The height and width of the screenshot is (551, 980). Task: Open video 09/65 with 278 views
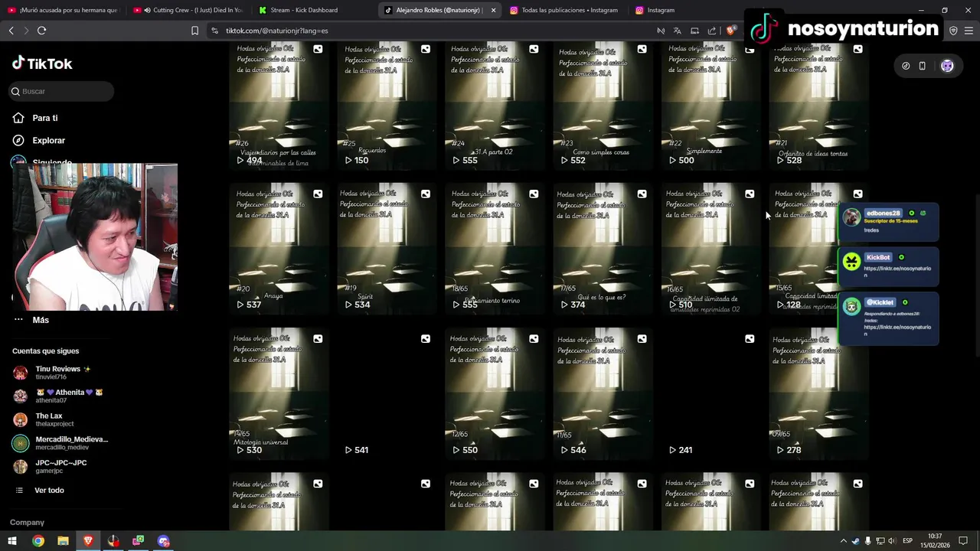(819, 393)
